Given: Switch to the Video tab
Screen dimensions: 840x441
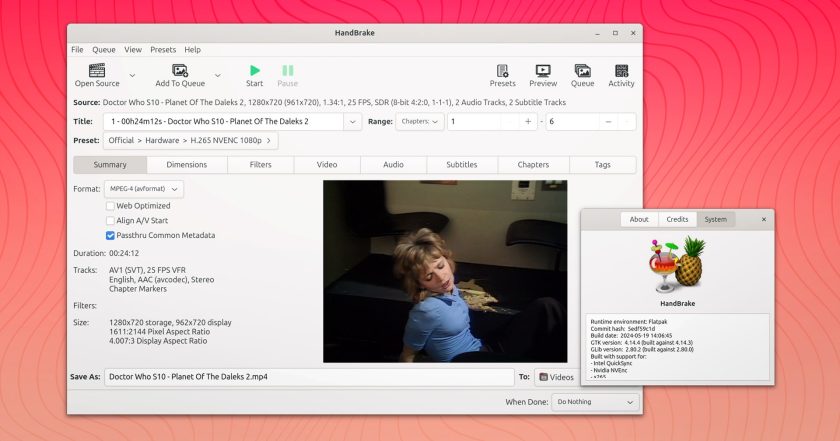Looking at the screenshot, I should click(x=327, y=165).
